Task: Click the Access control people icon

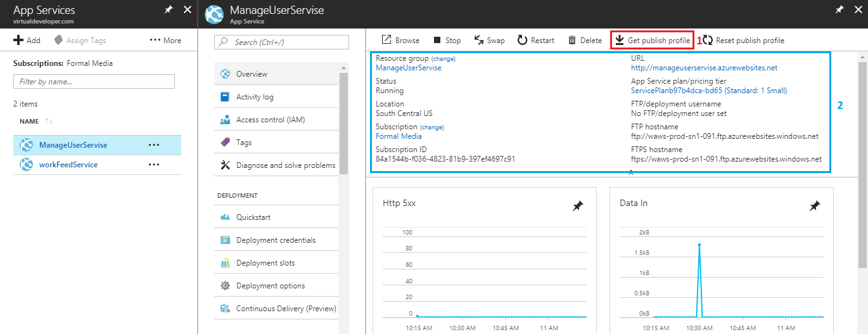Action: [225, 120]
